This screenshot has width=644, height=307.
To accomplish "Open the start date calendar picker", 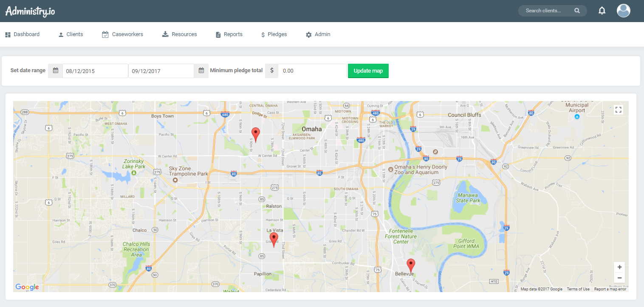I will [x=55, y=70].
